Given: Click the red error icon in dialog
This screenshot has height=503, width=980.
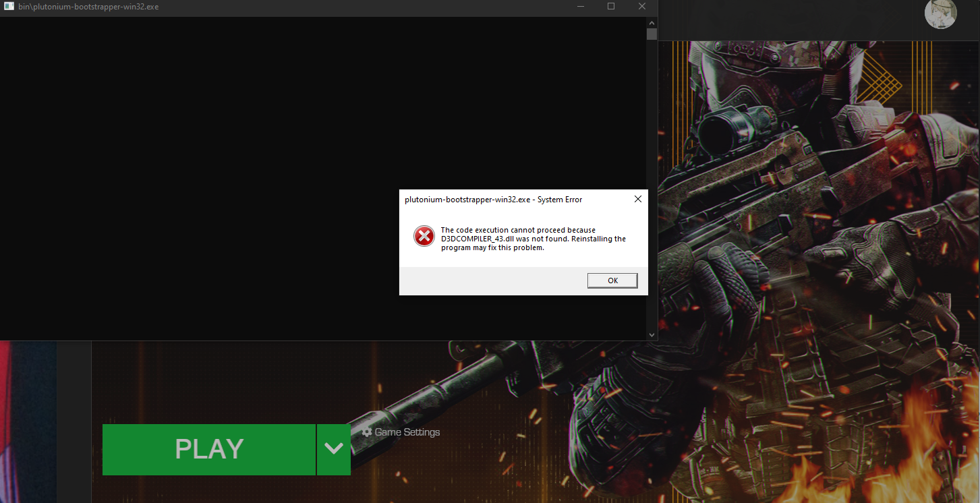Looking at the screenshot, I should [x=424, y=236].
